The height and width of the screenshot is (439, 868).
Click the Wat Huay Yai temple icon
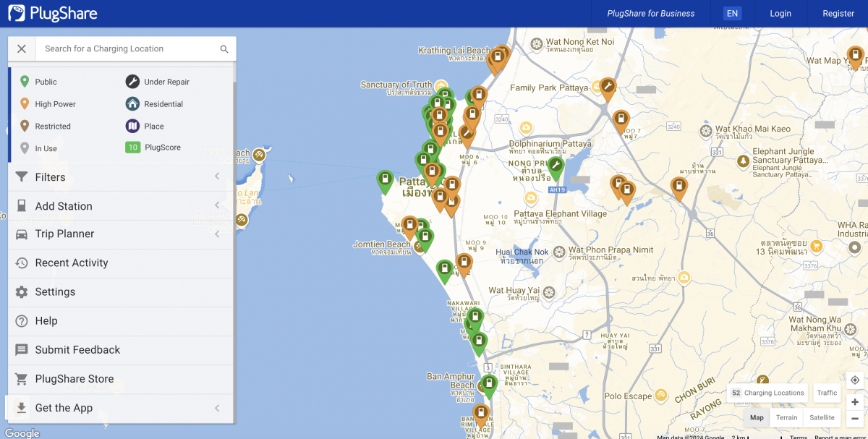pos(549,292)
